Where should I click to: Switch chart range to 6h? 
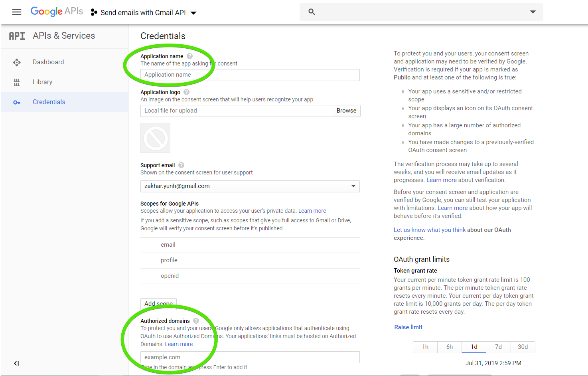pos(450,347)
